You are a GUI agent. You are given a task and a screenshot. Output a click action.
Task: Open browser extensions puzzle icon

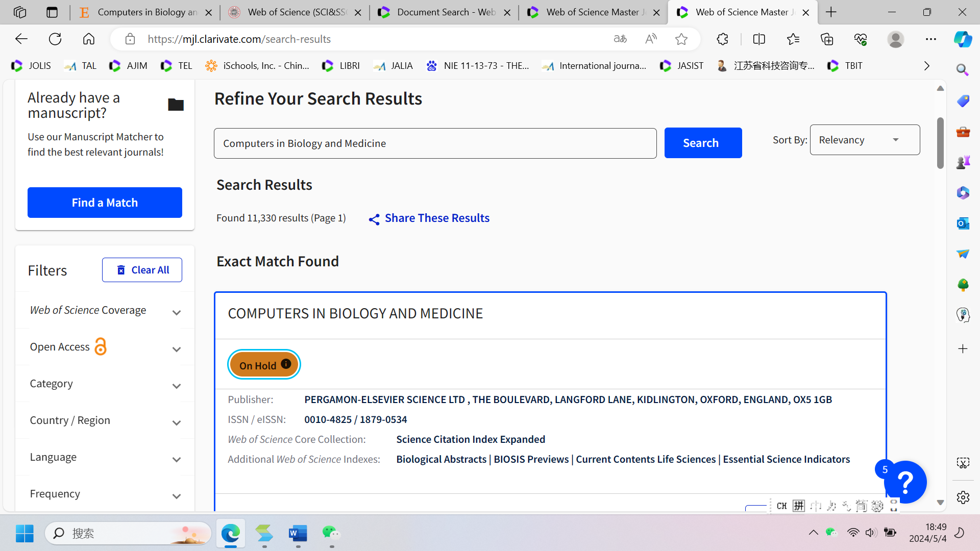click(x=722, y=39)
